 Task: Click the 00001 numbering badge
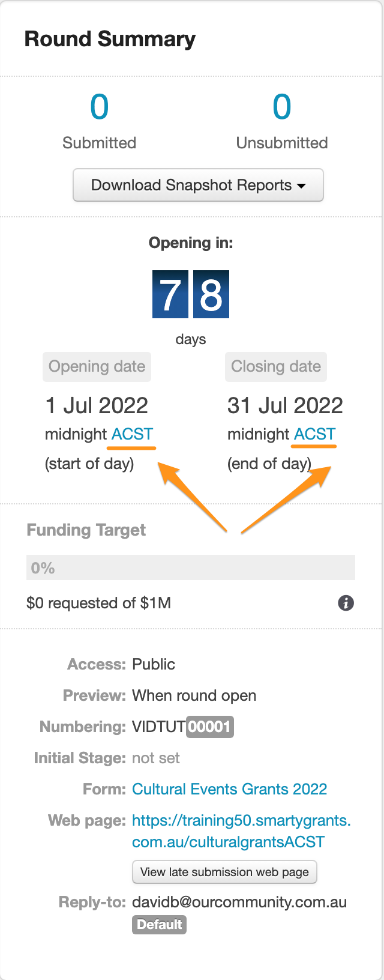209,727
